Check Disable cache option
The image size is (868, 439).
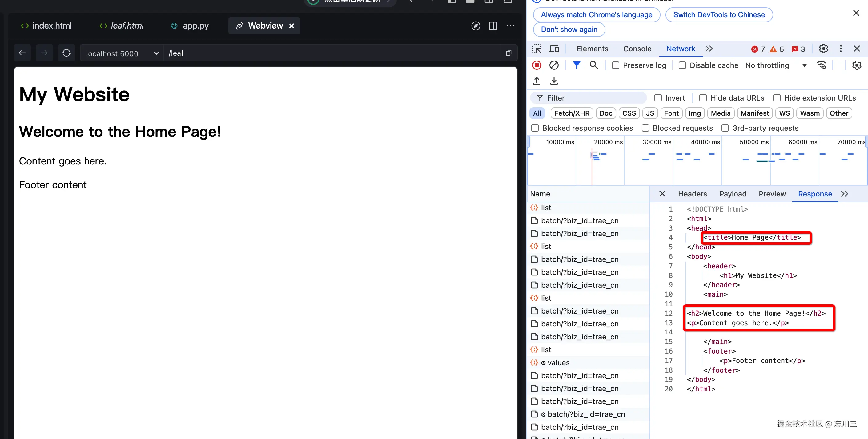click(x=682, y=65)
